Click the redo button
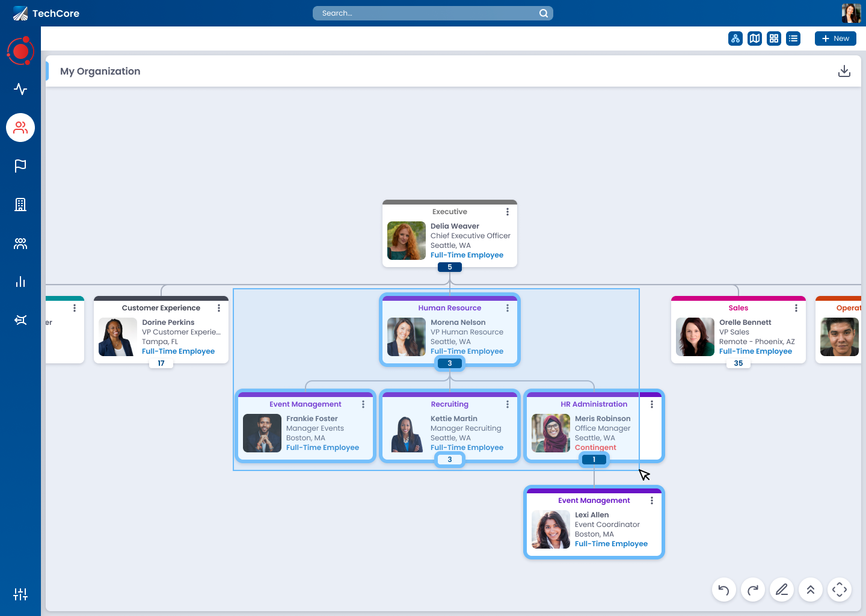The height and width of the screenshot is (616, 866). click(x=752, y=590)
